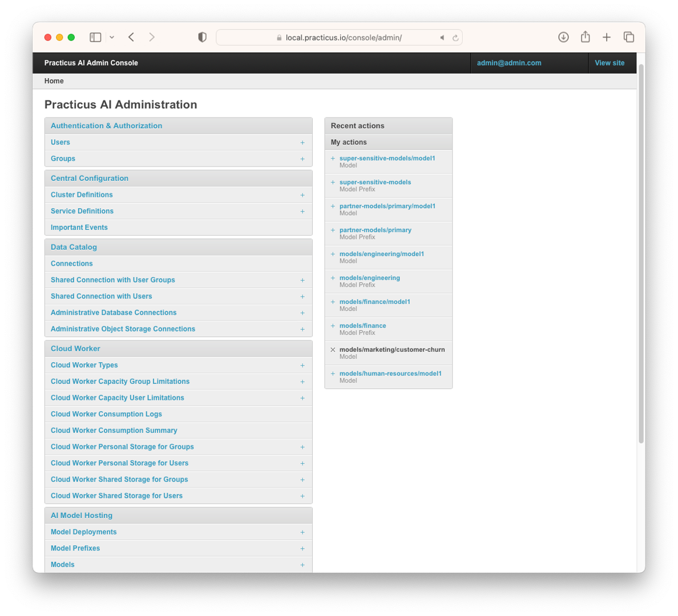Mute the tab audio in address bar
The image size is (678, 616).
coord(442,38)
